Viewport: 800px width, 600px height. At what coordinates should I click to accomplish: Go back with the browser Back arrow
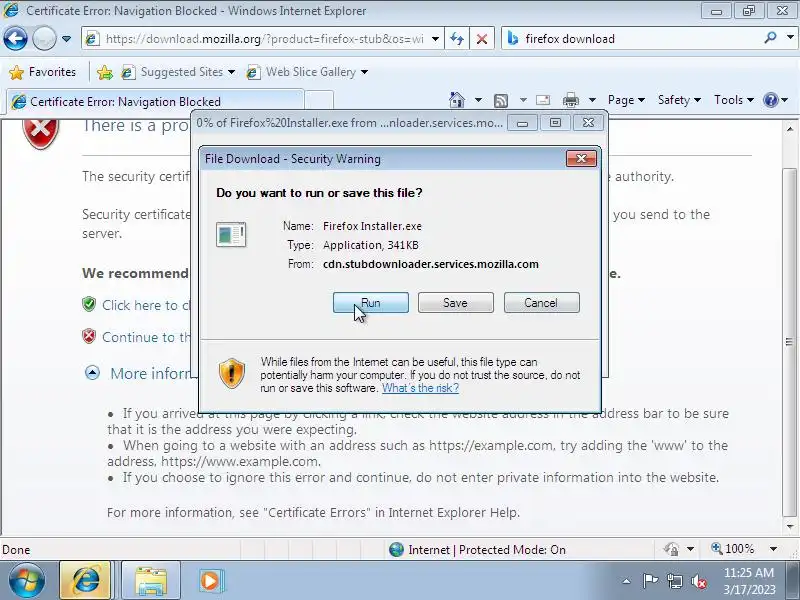pos(15,38)
